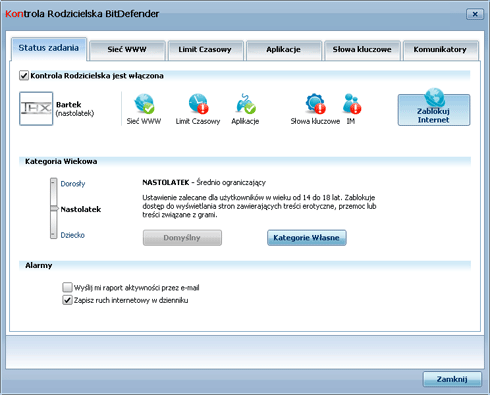Click the Kategoria Wiekowa section header
The width and height of the screenshot is (490, 395).
61,162
